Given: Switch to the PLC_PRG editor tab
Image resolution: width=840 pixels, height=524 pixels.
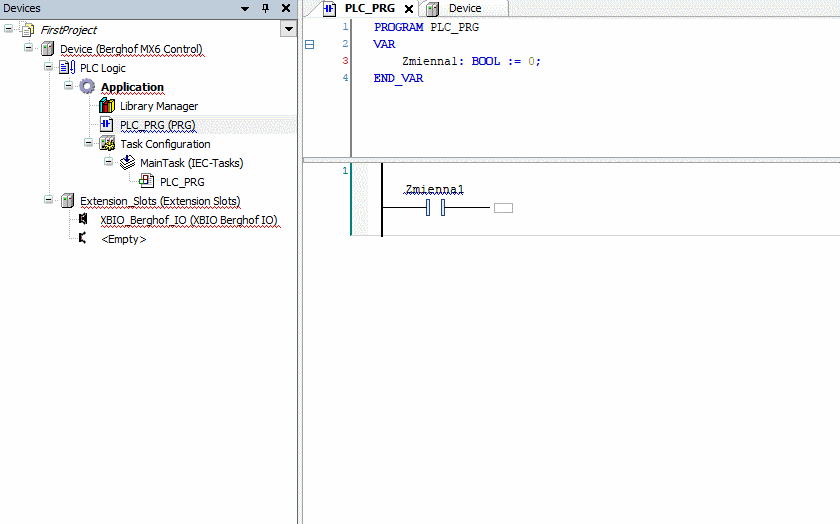Looking at the screenshot, I should [370, 8].
